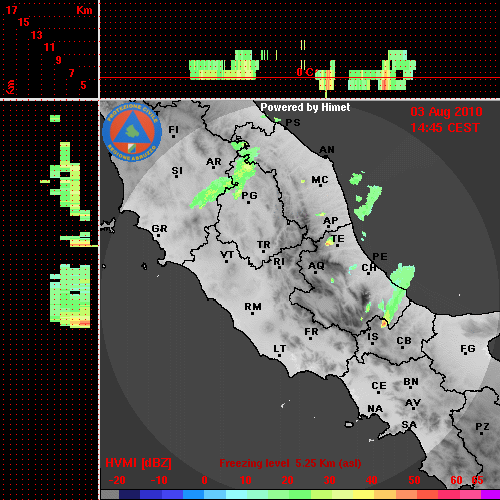
Task: Click the 'Powered by Himet' caption
Action: tap(305, 107)
